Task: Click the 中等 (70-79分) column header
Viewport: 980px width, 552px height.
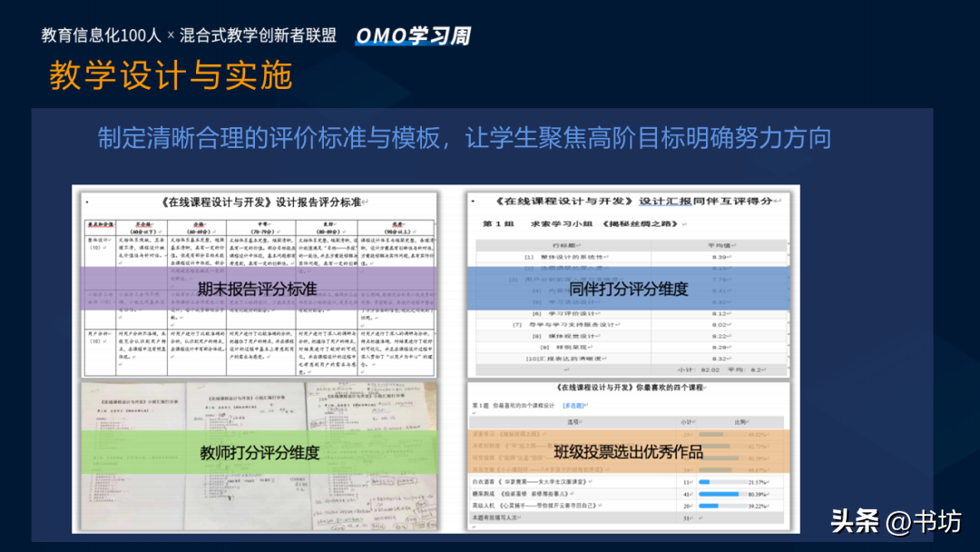Action: [x=260, y=228]
